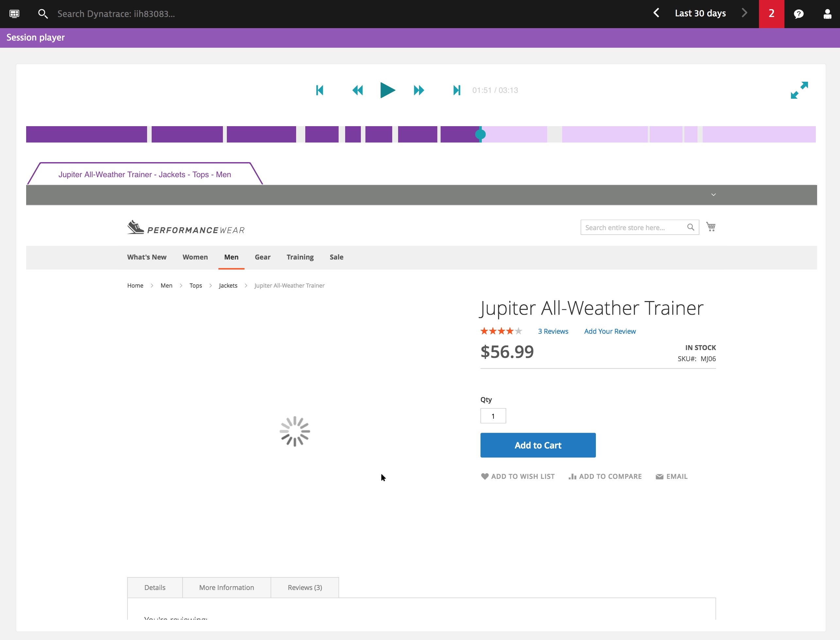Click Add to Wish List

[518, 477]
